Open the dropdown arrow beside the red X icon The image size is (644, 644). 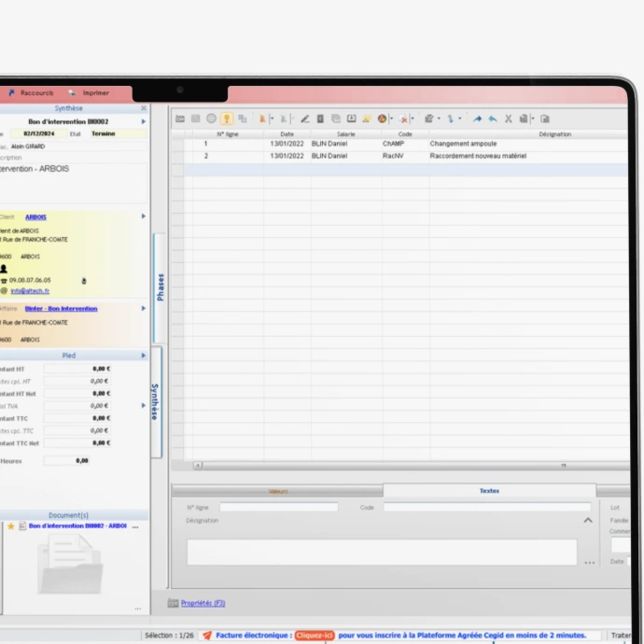(413, 119)
